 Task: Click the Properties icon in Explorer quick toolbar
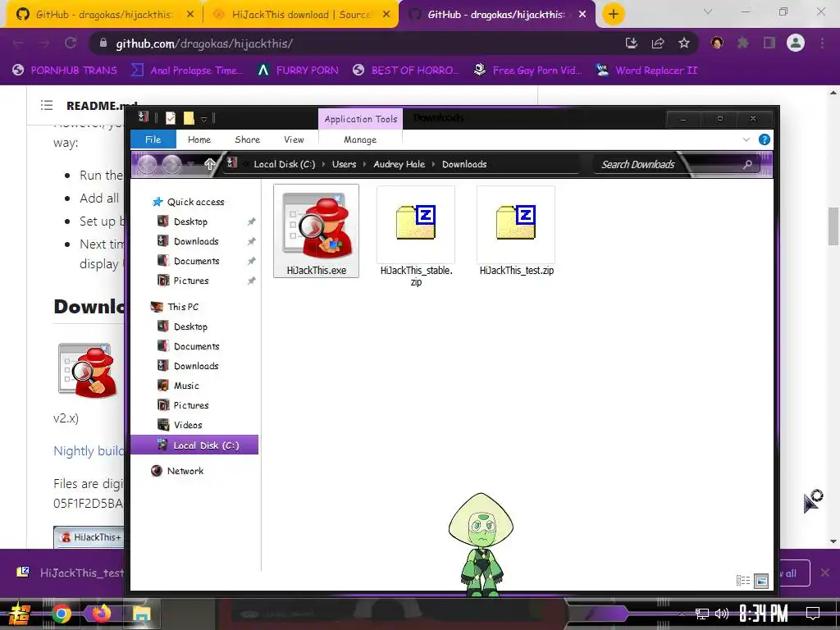pos(171,118)
